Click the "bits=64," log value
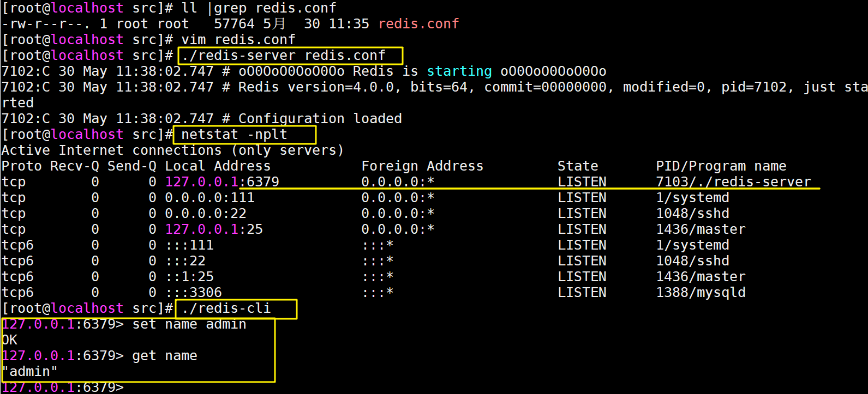 click(x=443, y=87)
